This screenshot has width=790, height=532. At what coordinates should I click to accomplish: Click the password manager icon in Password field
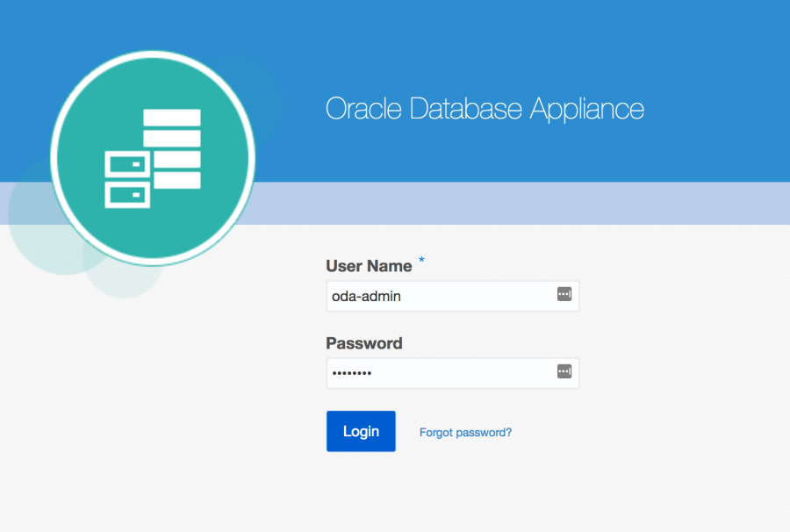coord(564,372)
